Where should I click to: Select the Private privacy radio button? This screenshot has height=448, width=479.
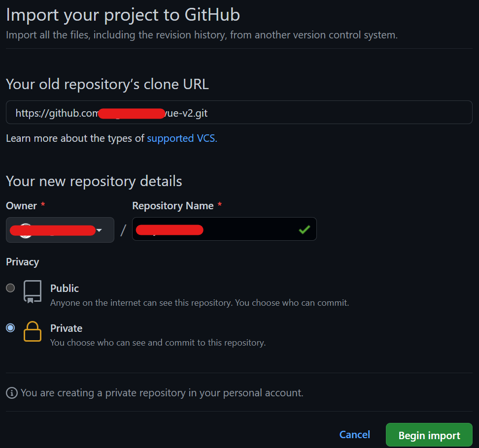(10, 328)
